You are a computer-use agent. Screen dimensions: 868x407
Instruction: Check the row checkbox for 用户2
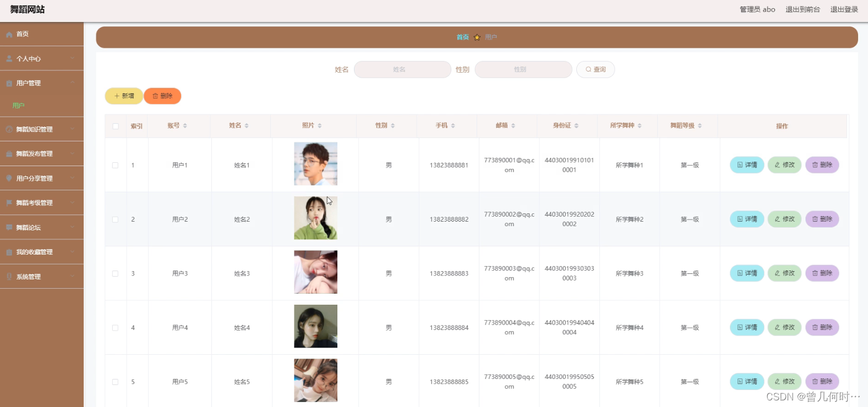click(115, 219)
